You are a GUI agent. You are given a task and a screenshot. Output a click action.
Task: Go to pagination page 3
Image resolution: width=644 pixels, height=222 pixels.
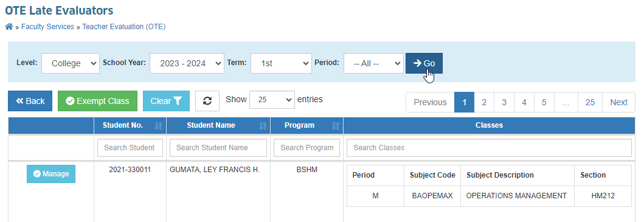point(504,102)
